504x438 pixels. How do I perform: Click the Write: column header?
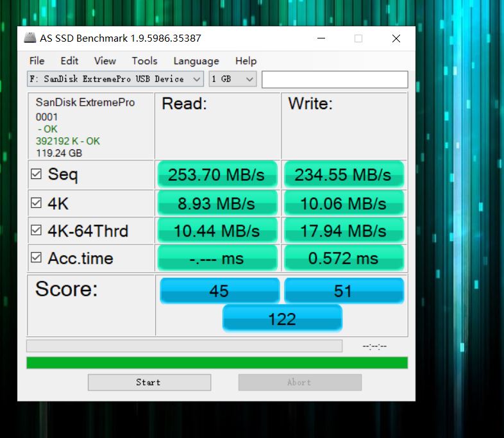[x=310, y=103]
